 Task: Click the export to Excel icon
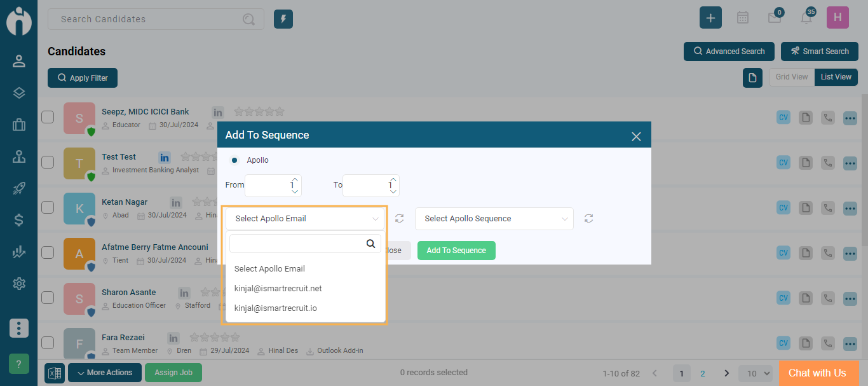55,373
